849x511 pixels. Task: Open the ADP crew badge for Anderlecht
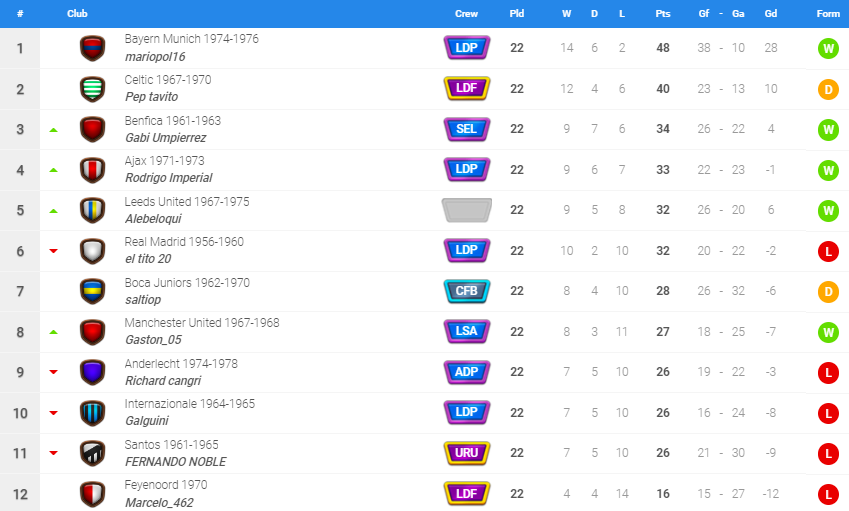click(x=467, y=372)
